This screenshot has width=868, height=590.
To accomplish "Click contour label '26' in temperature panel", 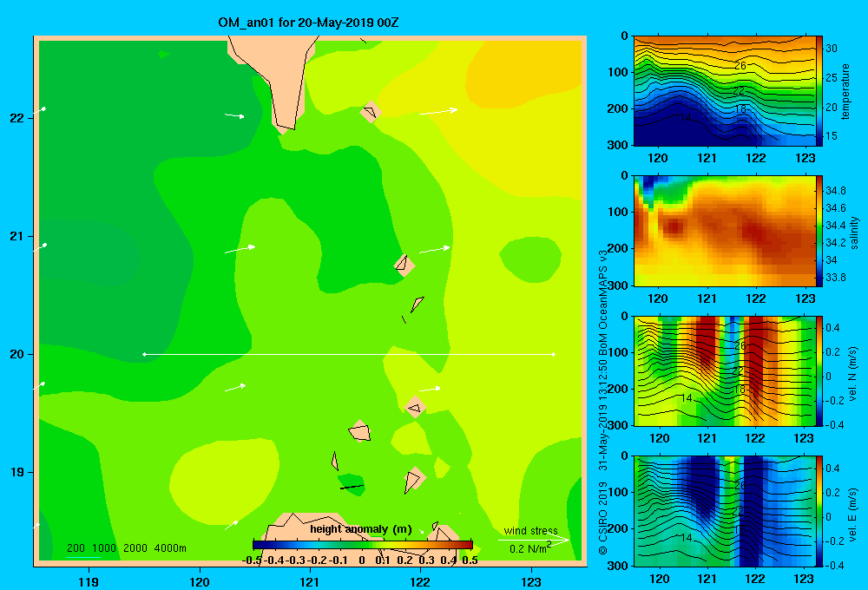I will [x=740, y=65].
